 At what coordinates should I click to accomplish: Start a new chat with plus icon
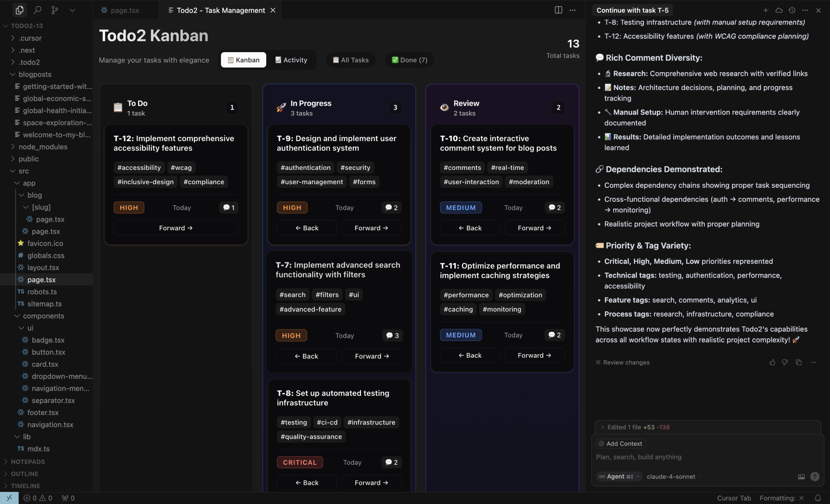click(x=766, y=10)
